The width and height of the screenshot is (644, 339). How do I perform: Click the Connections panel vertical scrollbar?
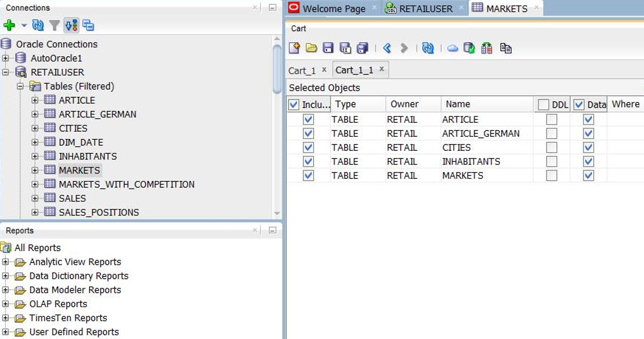(277, 68)
